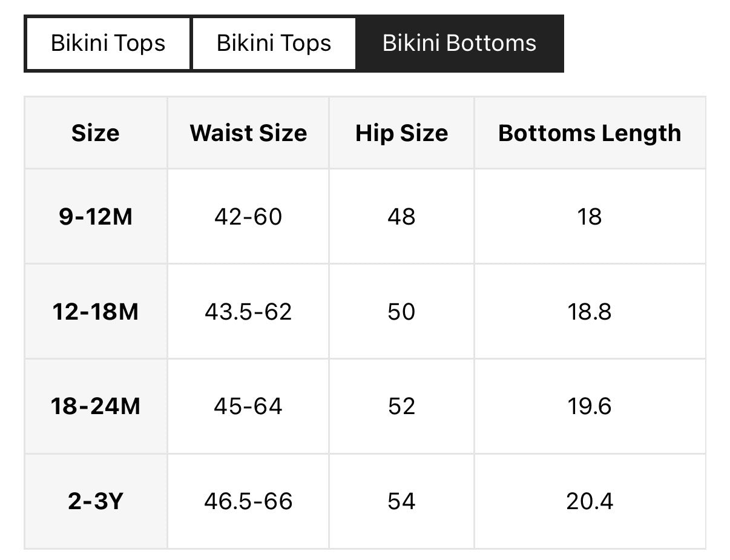This screenshot has height=560, width=730.
Task: Select the 12-18M size row label
Action: click(96, 312)
